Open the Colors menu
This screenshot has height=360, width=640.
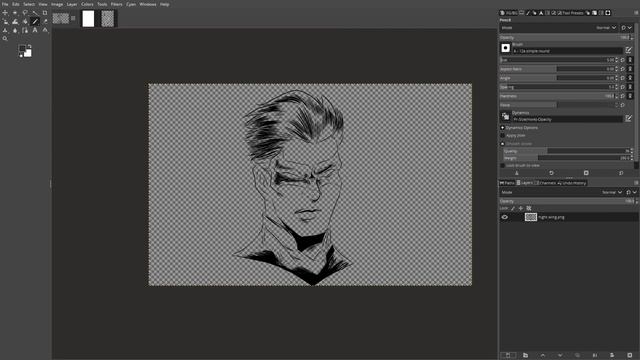(87, 4)
